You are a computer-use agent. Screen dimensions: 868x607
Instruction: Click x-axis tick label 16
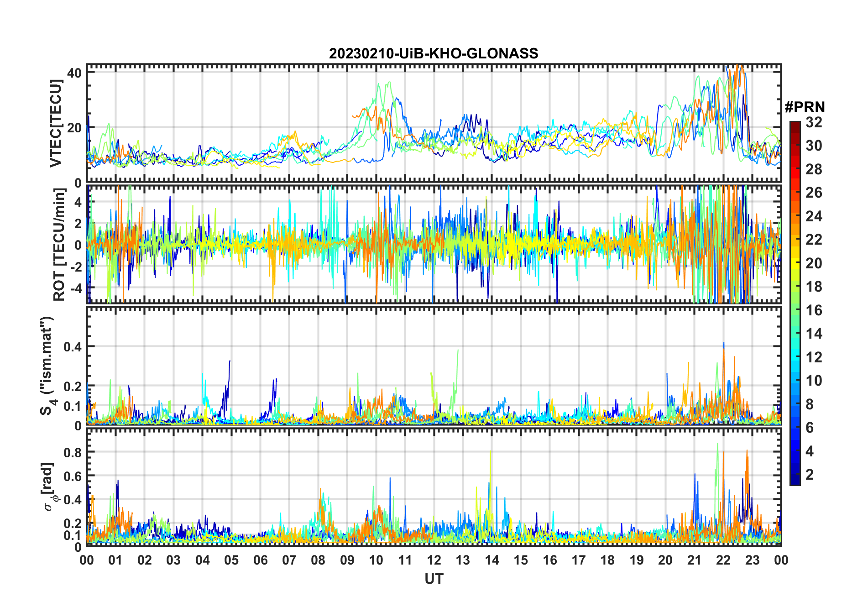(550, 560)
